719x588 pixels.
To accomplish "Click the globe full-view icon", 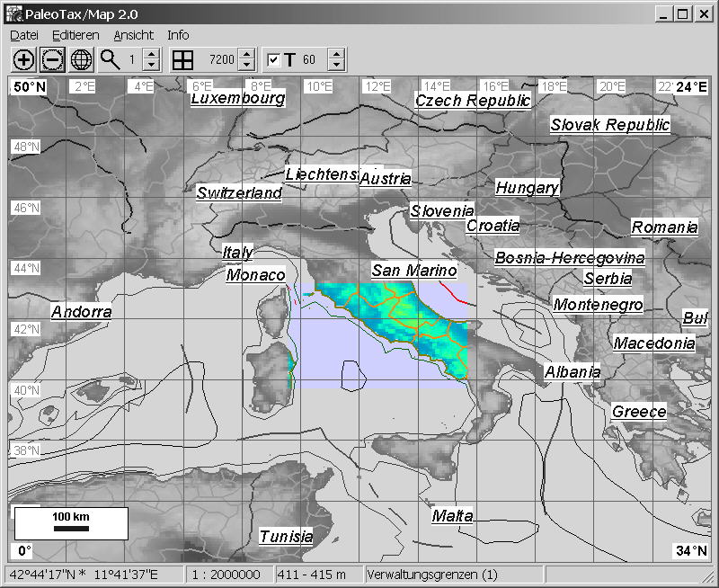I will pyautogui.click(x=81, y=60).
